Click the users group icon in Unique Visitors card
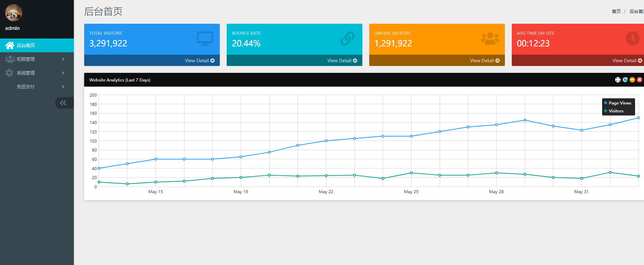The width and height of the screenshot is (644, 265). coord(490,38)
